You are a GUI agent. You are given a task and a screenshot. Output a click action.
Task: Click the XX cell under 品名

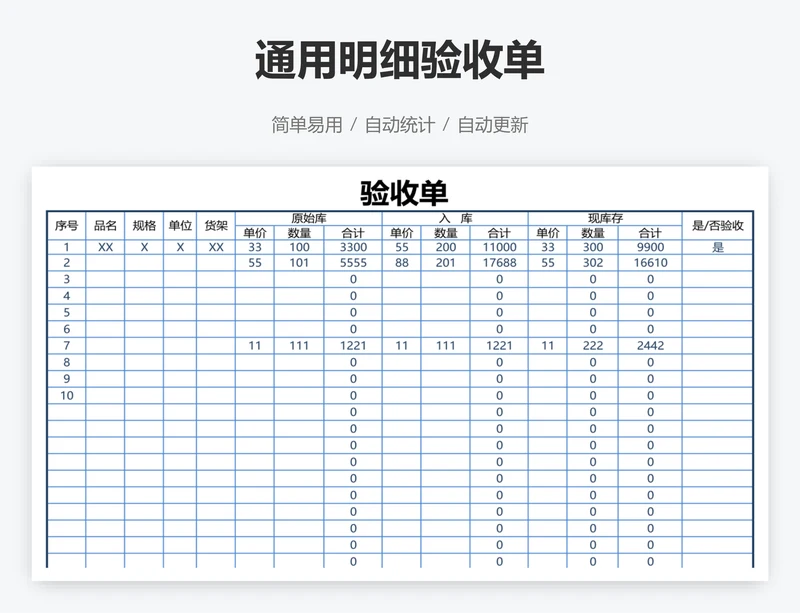105,248
